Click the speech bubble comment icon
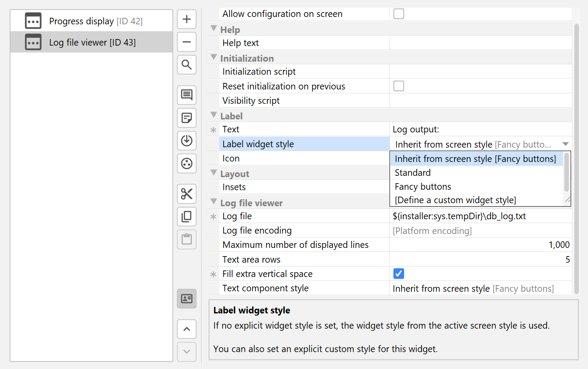588x369 pixels. click(187, 95)
